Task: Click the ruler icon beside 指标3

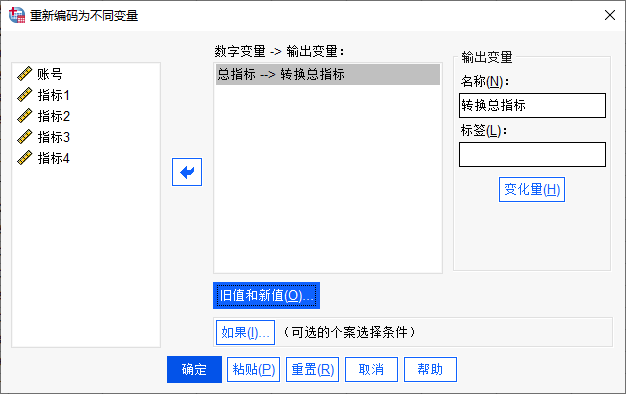Action: 25,137
